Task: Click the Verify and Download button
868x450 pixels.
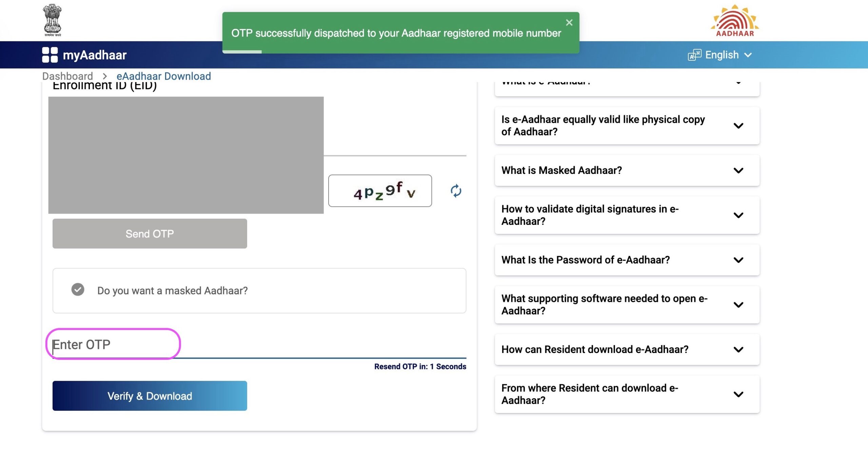Action: point(150,395)
